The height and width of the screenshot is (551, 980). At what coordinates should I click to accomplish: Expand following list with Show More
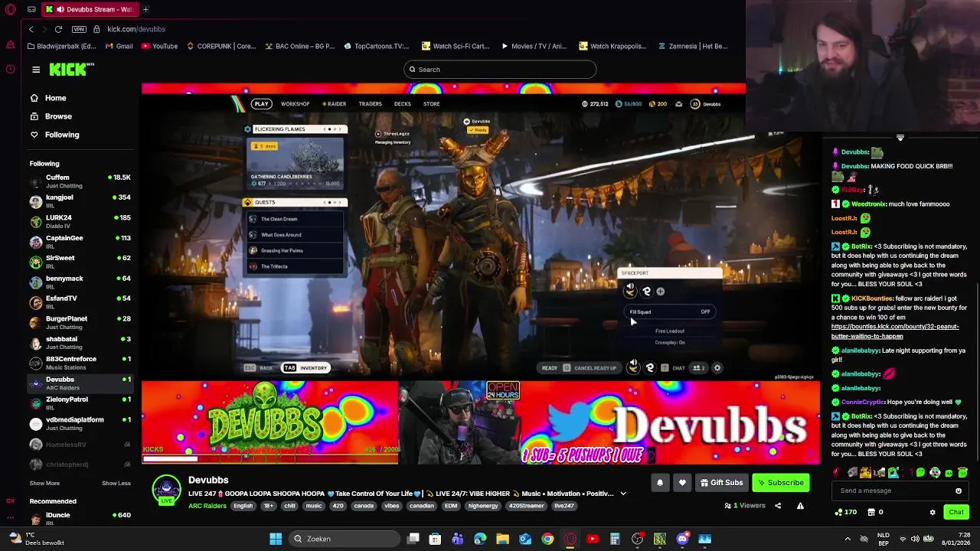click(x=44, y=483)
